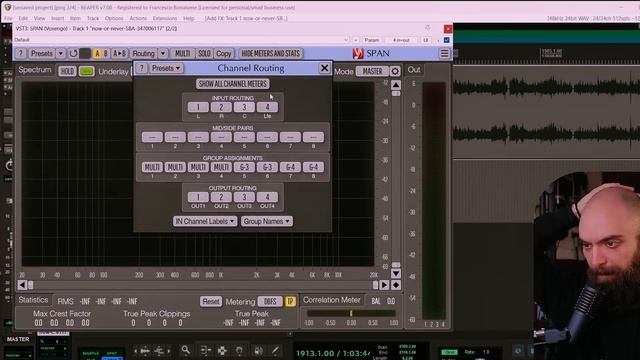The width and height of the screenshot is (640, 360).
Task: Close the Channel Routing panel
Action: pyautogui.click(x=324, y=68)
